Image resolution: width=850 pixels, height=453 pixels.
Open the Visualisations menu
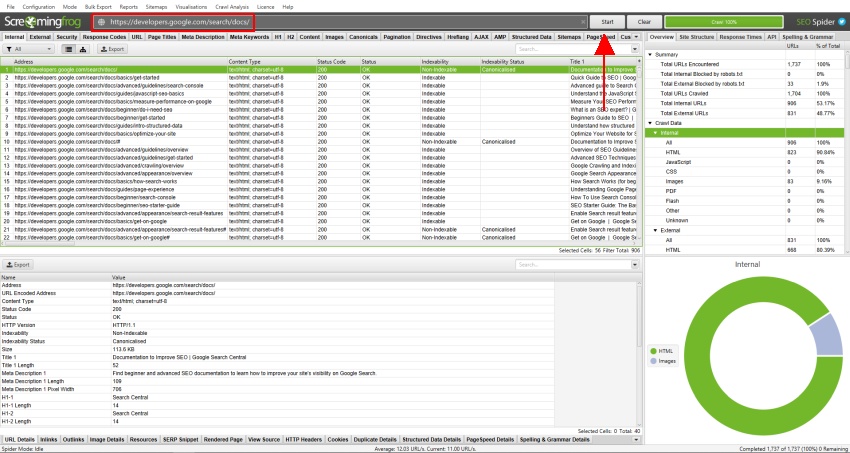(192, 7)
